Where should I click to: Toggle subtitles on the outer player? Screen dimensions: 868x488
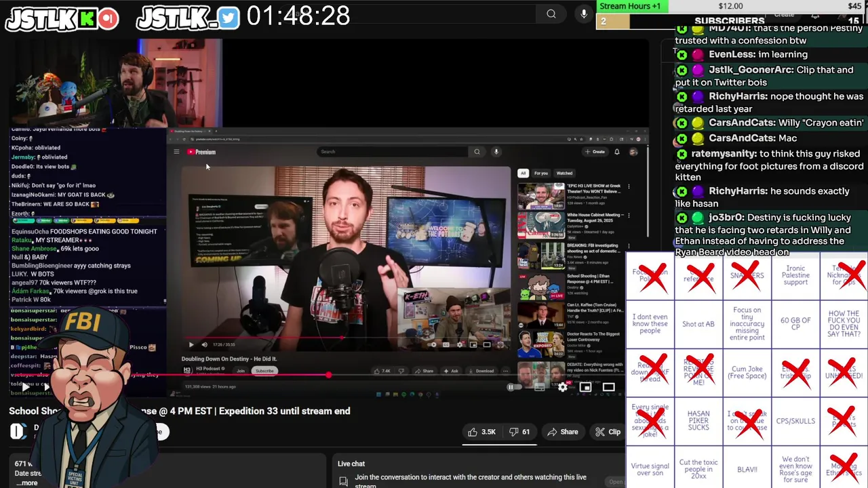pyautogui.click(x=540, y=388)
